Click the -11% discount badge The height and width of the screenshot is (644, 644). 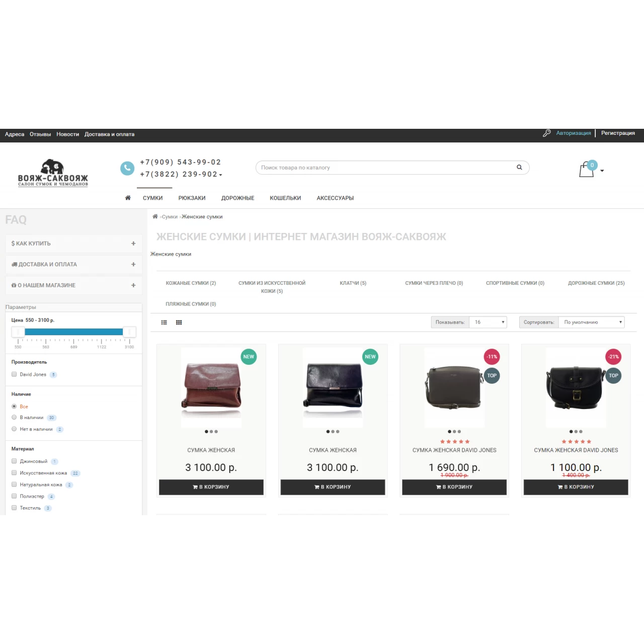tap(492, 357)
